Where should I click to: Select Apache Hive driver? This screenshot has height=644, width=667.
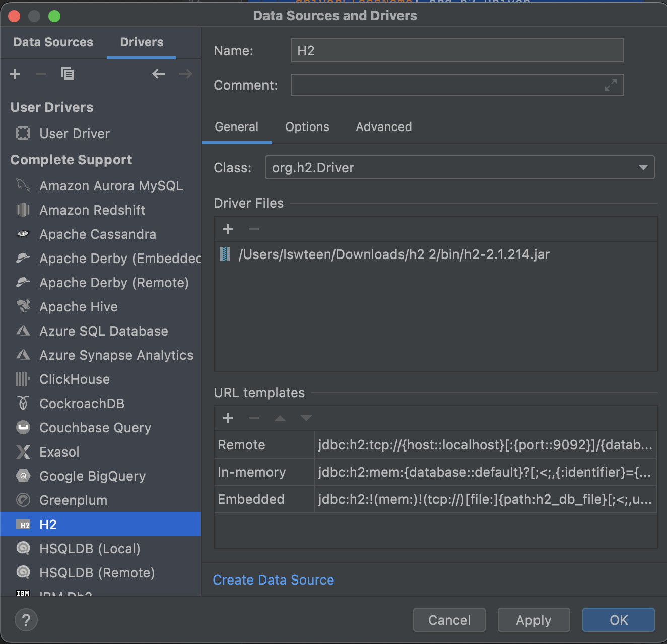101,307
